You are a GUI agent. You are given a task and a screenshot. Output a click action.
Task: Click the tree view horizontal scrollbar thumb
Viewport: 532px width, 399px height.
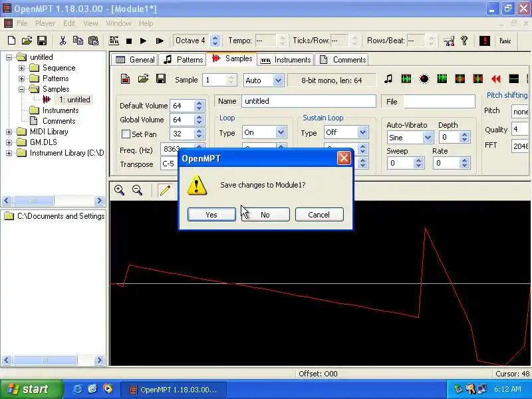tap(33, 201)
